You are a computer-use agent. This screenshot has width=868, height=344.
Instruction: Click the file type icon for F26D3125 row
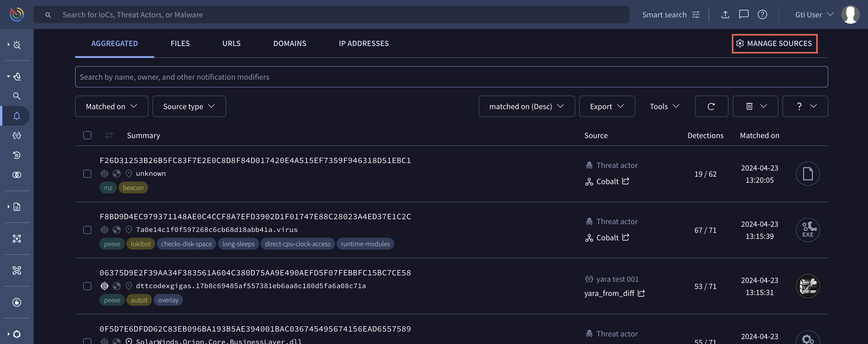coord(807,174)
